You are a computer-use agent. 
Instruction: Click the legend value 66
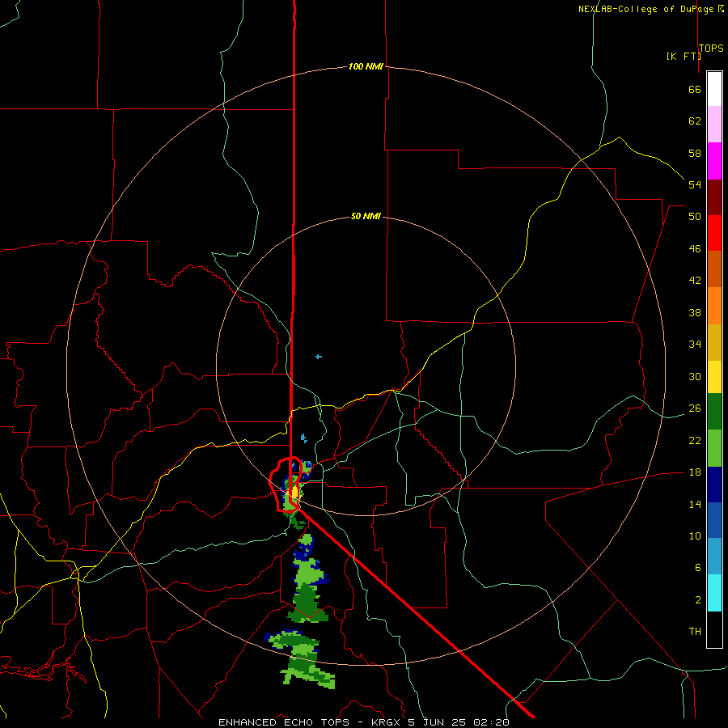point(695,89)
